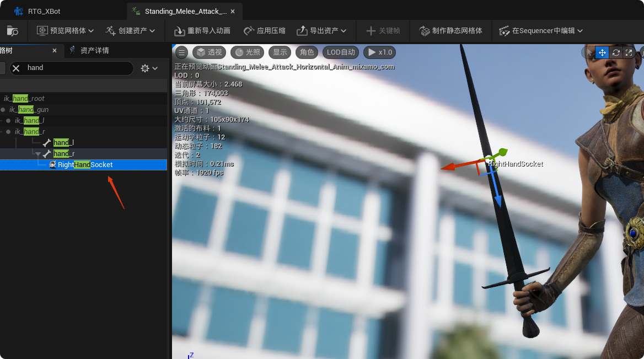Click the RightHandSocket label in viewport
This screenshot has width=644, height=359.
(516, 164)
